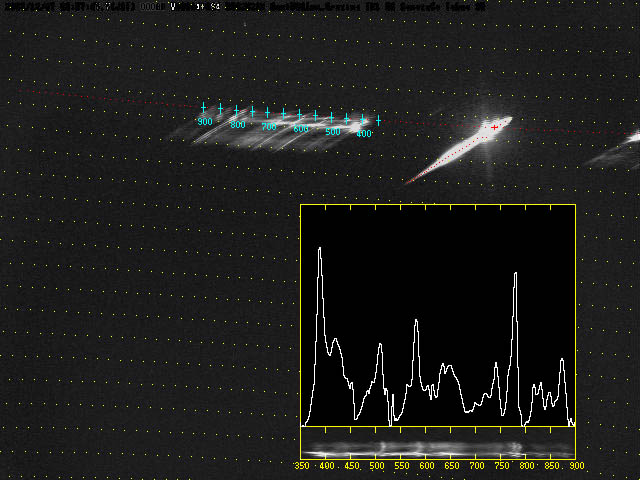Click the spectrum peak near 580
Screen dimensions: 640x480
pyautogui.click(x=416, y=321)
